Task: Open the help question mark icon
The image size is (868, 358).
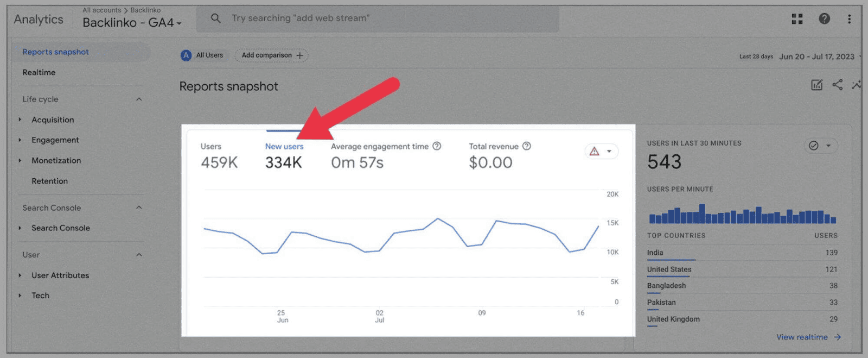Action: (824, 19)
